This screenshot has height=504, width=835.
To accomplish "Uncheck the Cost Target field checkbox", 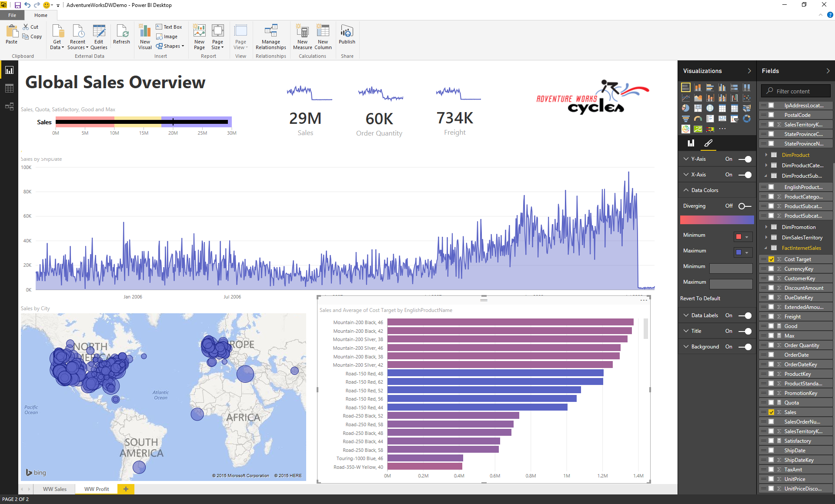I will click(771, 259).
